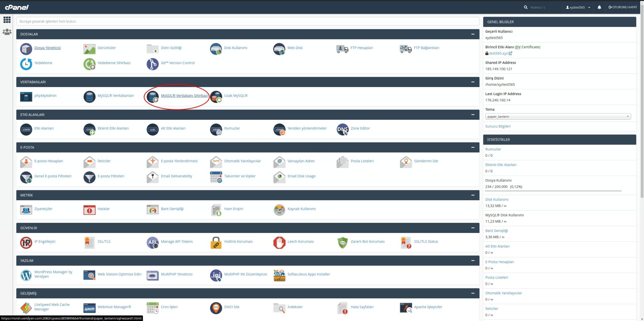Click the Yedekleme backup icon
The height and width of the screenshot is (321, 644).
point(26,64)
